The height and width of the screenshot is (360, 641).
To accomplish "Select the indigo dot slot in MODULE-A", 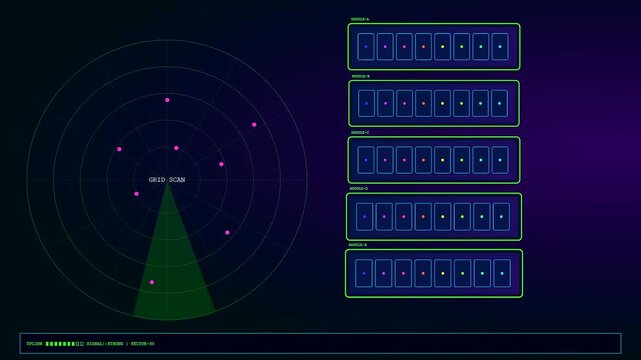I will [x=366, y=47].
